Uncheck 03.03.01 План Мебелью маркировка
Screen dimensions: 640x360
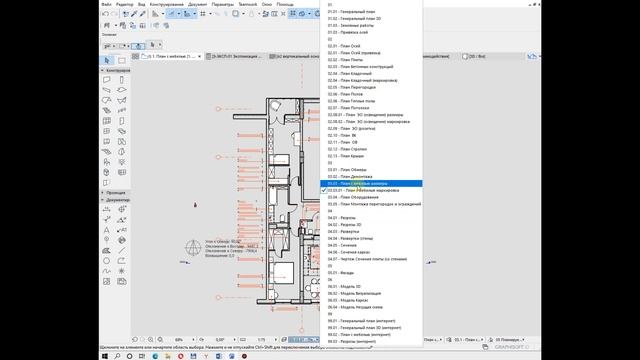371,190
